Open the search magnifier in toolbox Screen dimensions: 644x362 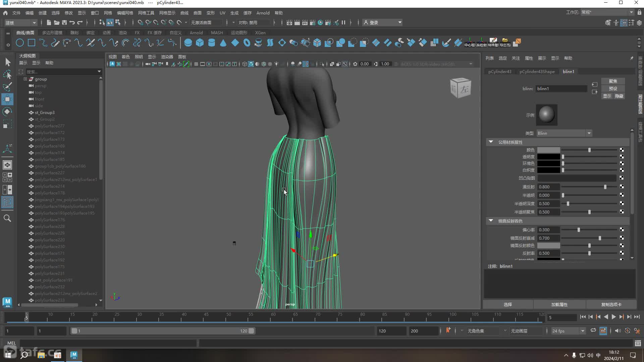(x=7, y=218)
